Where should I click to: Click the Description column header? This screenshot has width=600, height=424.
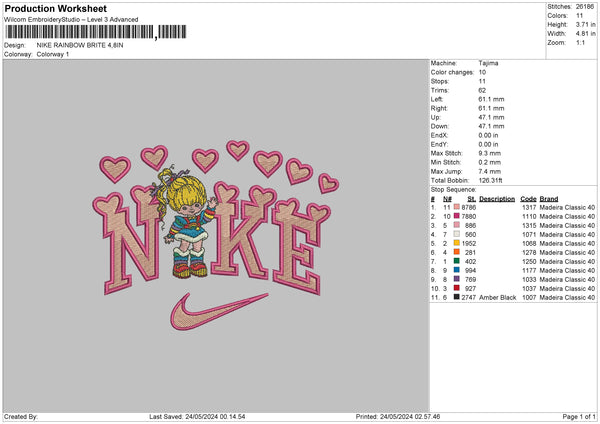coord(497,199)
